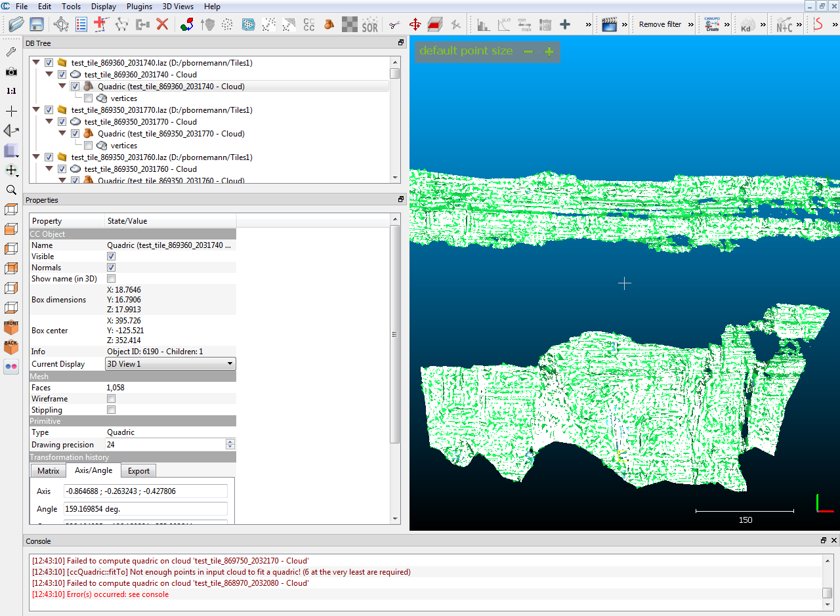Open the cross section tool

(x=435, y=25)
